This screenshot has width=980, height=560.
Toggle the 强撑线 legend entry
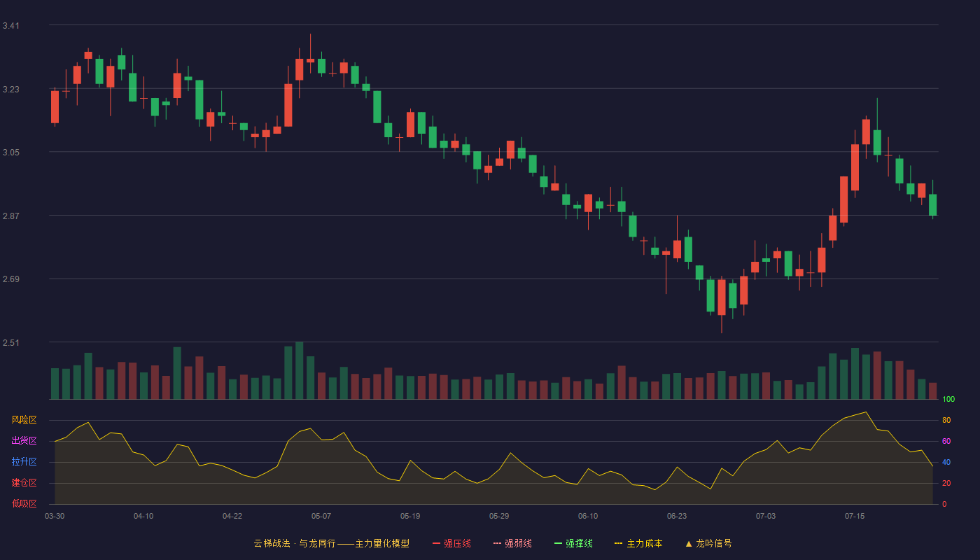pyautogui.click(x=573, y=543)
